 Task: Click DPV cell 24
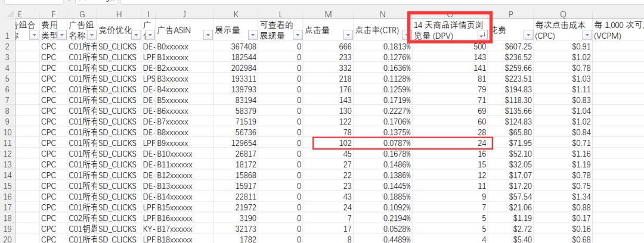pyautogui.click(x=450, y=144)
